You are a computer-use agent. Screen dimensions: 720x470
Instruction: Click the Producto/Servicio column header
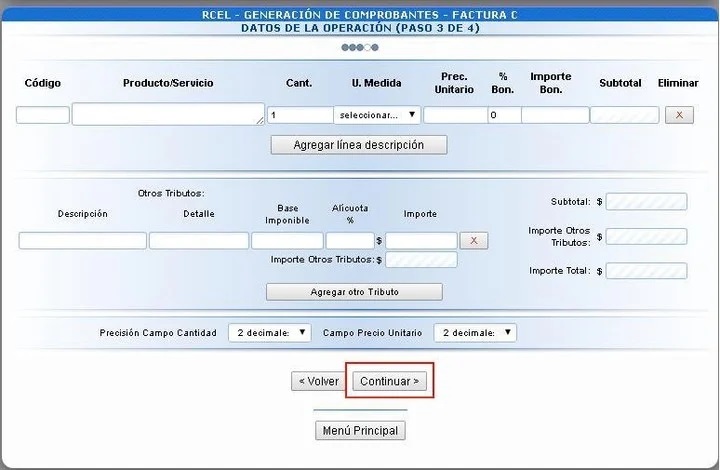(x=168, y=83)
